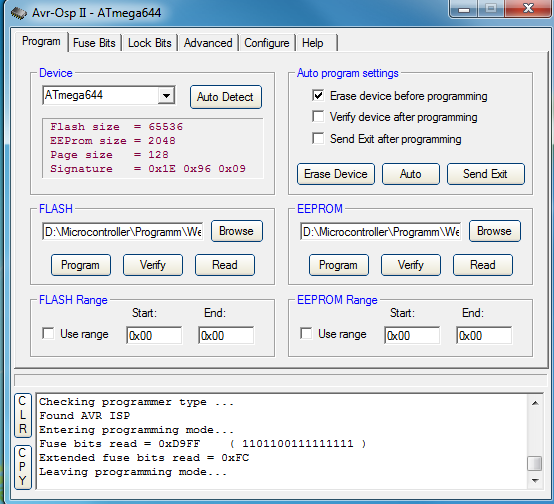Click the 'Flash size = 65536' info line
The image size is (554, 504).
coord(117,127)
